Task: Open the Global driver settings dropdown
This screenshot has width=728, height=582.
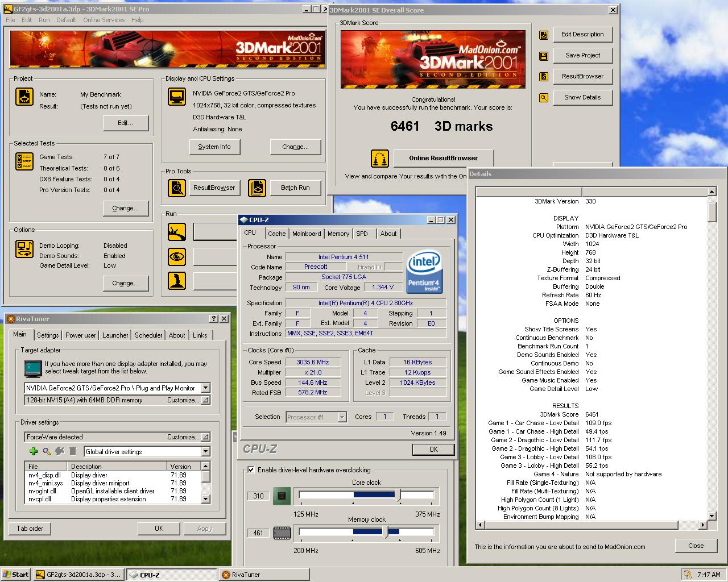Action: 205,451
